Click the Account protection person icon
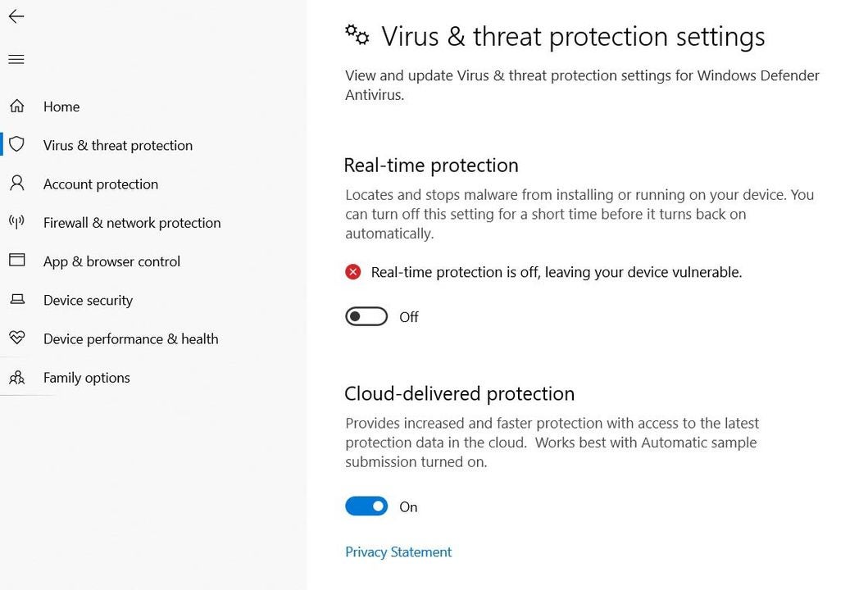The width and height of the screenshot is (868, 590). tap(17, 184)
